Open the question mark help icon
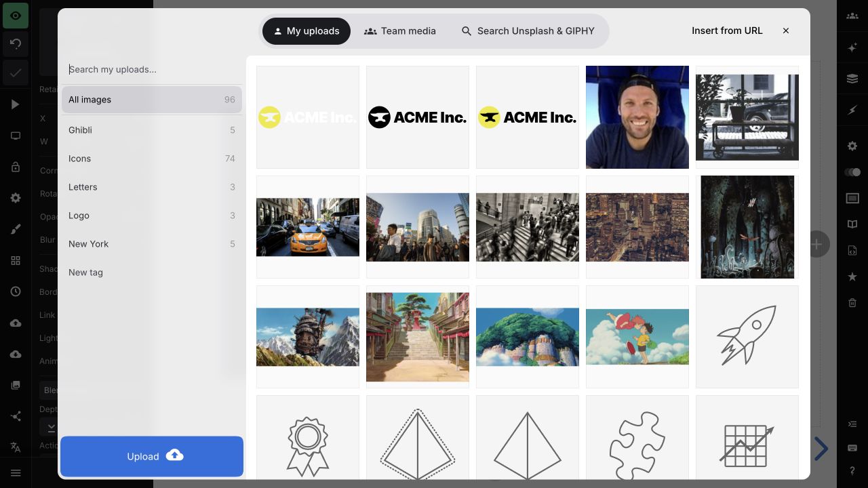Image resolution: width=868 pixels, height=488 pixels. (x=852, y=471)
